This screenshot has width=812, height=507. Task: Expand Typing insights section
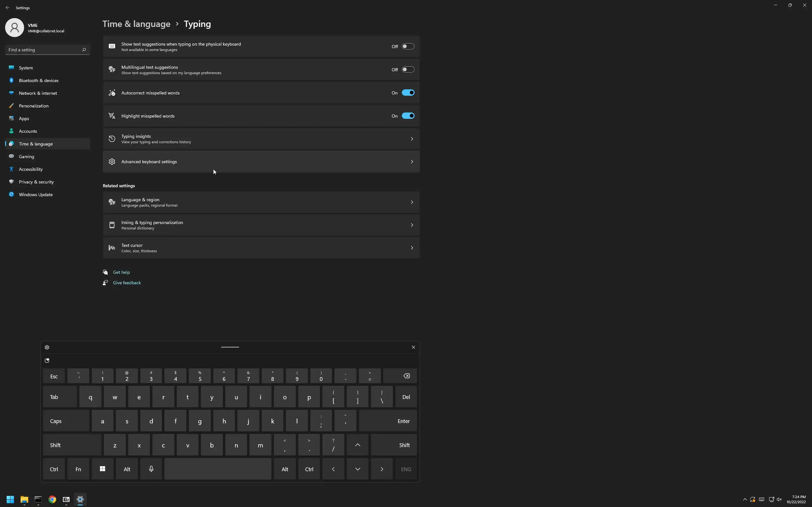(261, 139)
